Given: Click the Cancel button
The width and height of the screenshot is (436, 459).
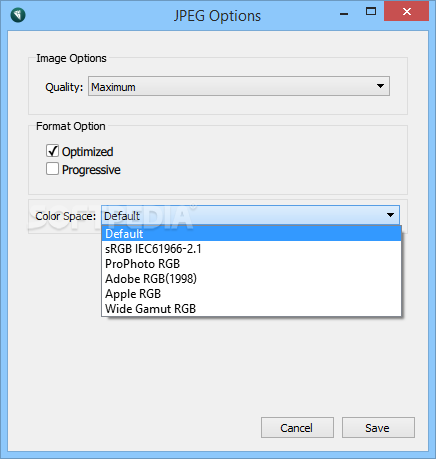Looking at the screenshot, I should (297, 428).
